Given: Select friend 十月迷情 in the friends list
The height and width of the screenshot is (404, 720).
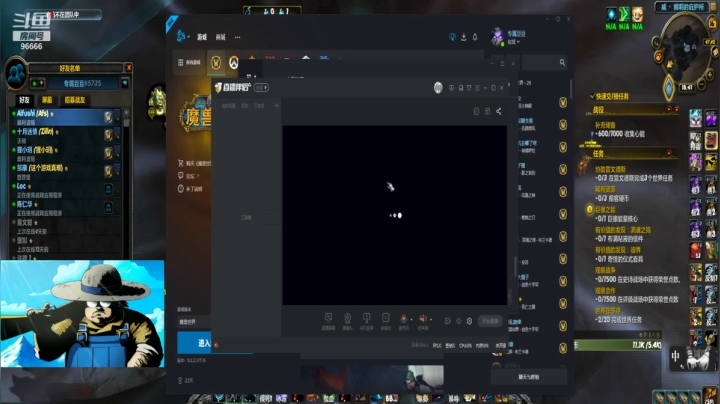Looking at the screenshot, I should pyautogui.click(x=65, y=135).
